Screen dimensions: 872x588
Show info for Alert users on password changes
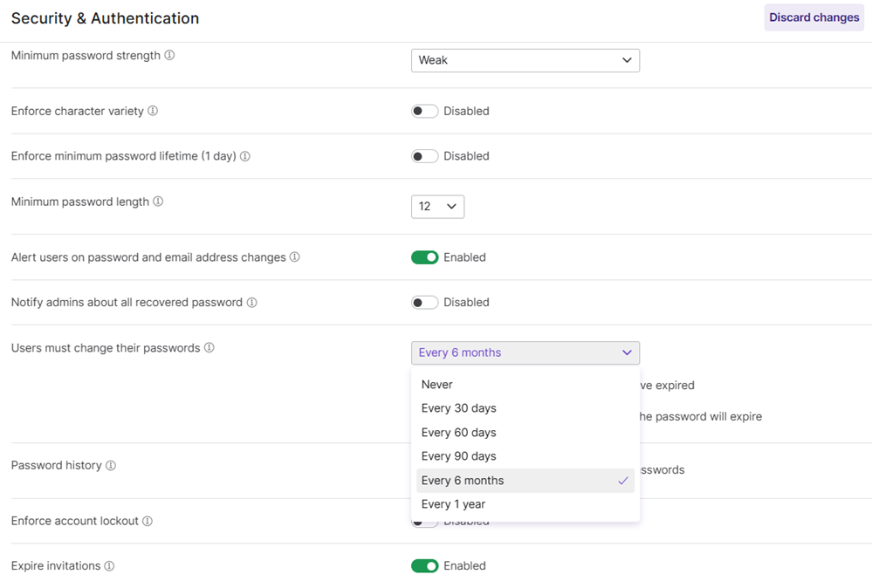tap(295, 256)
